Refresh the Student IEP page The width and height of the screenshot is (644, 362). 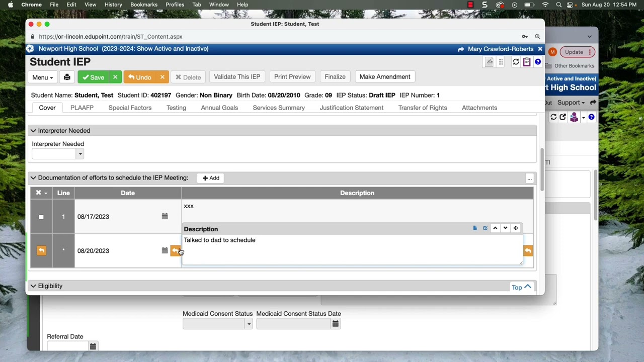(x=516, y=62)
